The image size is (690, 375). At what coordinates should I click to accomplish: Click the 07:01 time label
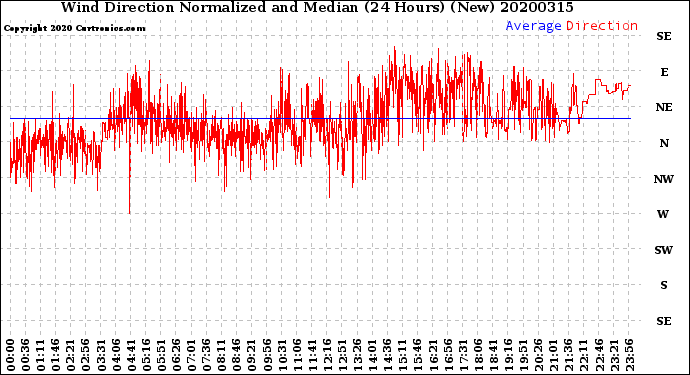click(191, 355)
